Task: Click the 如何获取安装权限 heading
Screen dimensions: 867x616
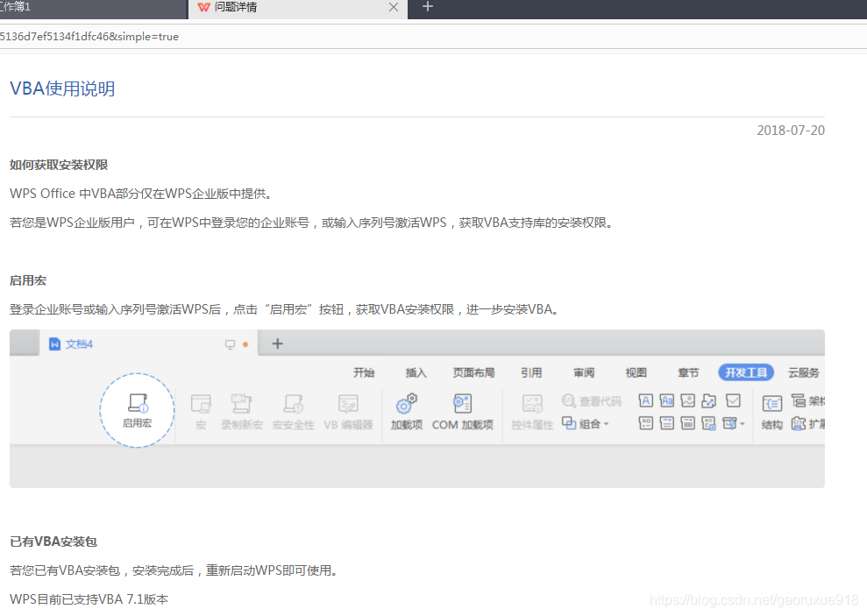Action: [59, 165]
